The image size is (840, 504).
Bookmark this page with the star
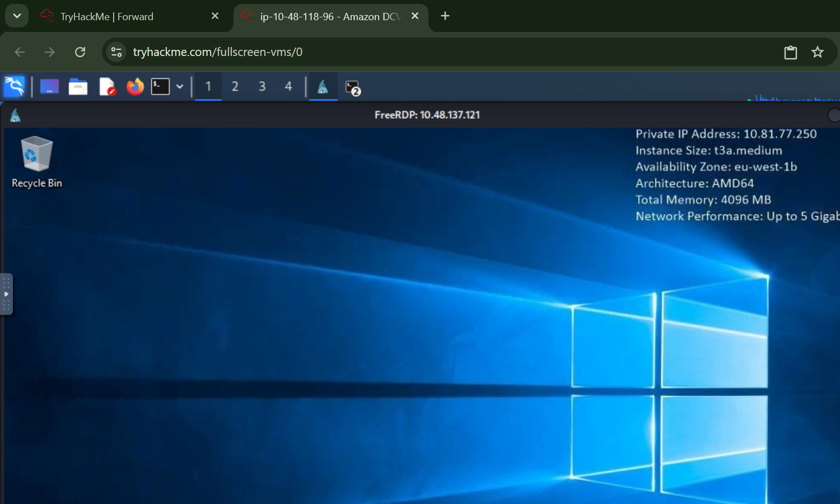pos(818,52)
